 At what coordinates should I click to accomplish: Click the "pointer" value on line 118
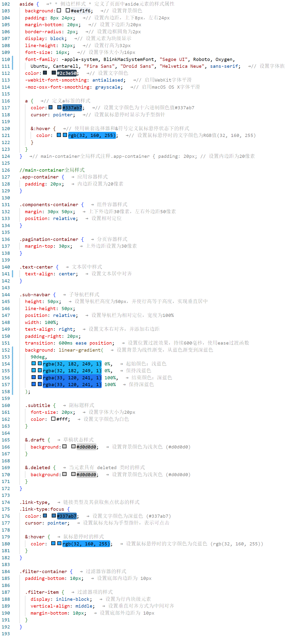[63, 115]
